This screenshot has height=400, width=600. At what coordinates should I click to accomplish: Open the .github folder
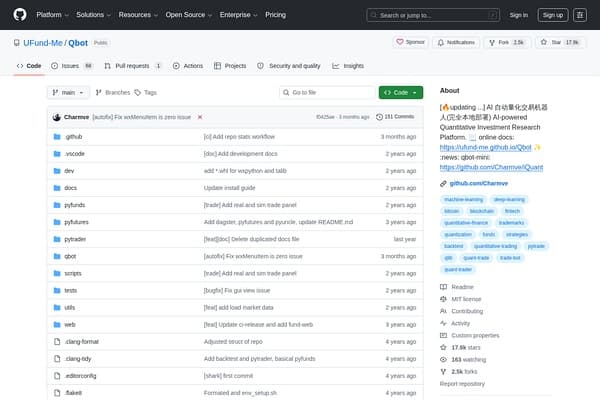(73, 137)
